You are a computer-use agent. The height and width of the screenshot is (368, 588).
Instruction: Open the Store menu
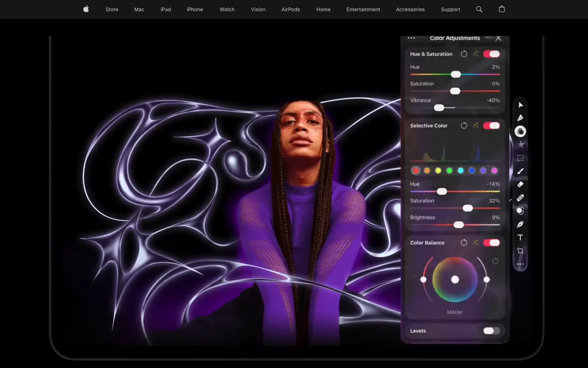pyautogui.click(x=112, y=10)
